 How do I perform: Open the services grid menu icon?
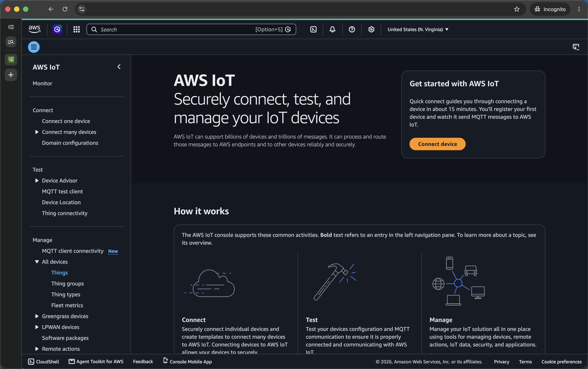click(76, 30)
